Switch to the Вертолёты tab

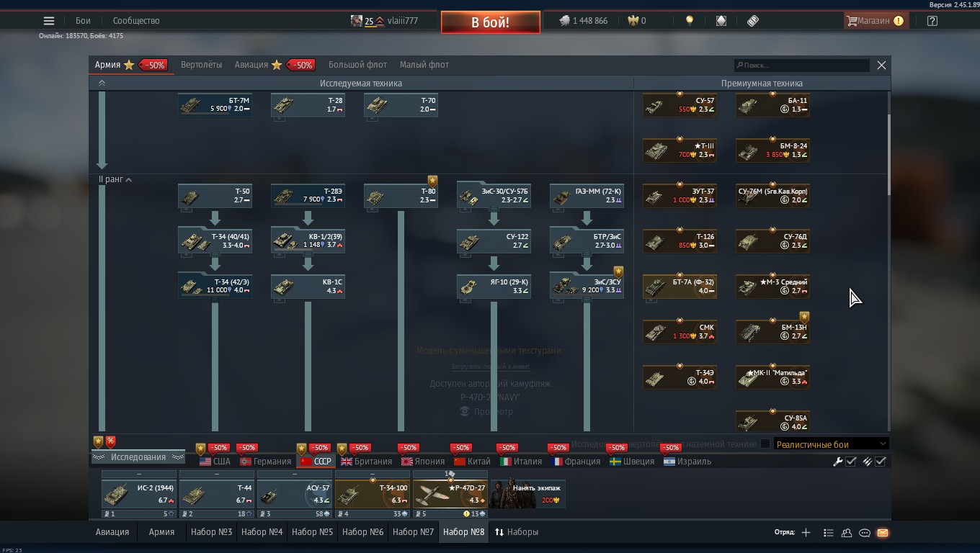[x=201, y=65]
